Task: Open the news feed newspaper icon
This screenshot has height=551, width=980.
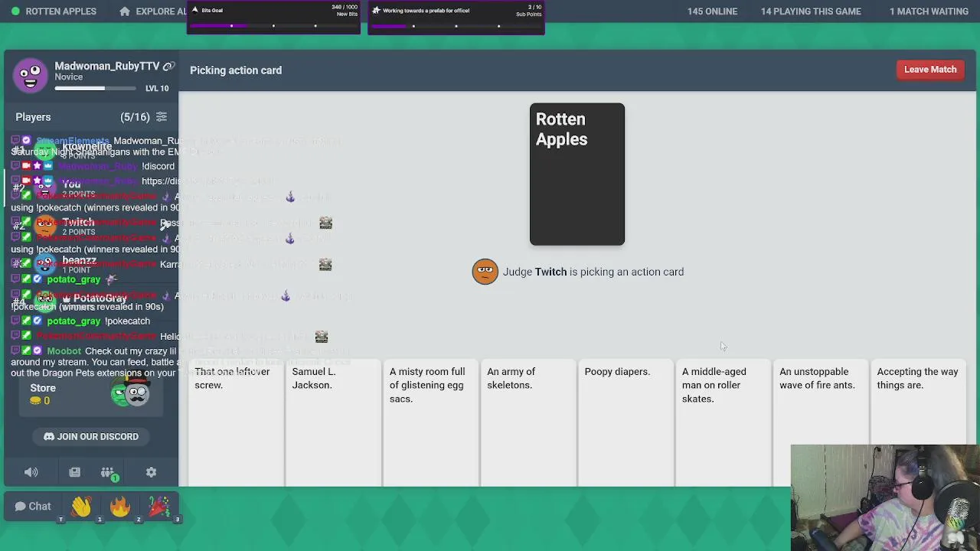Action: click(74, 472)
